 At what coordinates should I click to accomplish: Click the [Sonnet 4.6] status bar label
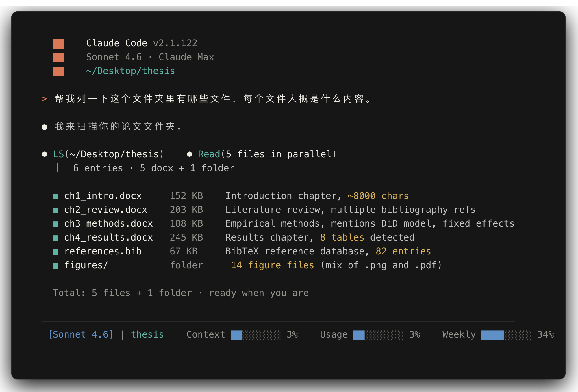point(81,334)
